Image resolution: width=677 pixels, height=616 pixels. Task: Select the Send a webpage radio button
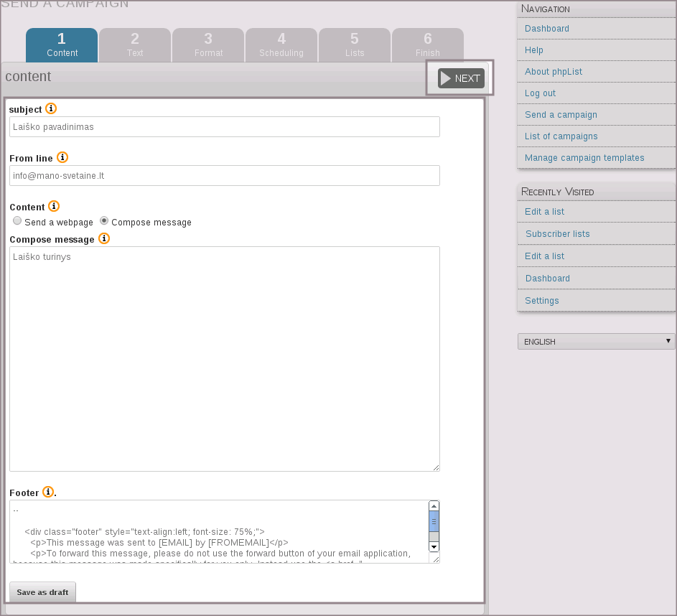point(17,222)
